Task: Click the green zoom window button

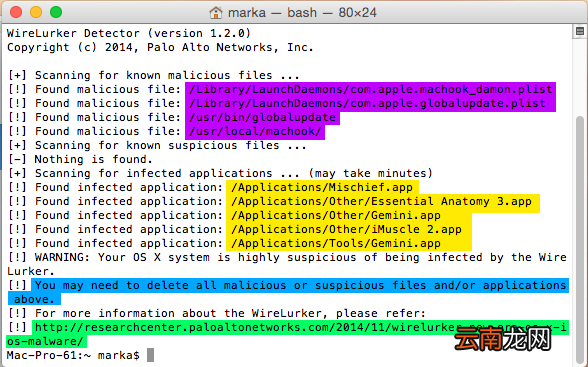Action: [56, 12]
